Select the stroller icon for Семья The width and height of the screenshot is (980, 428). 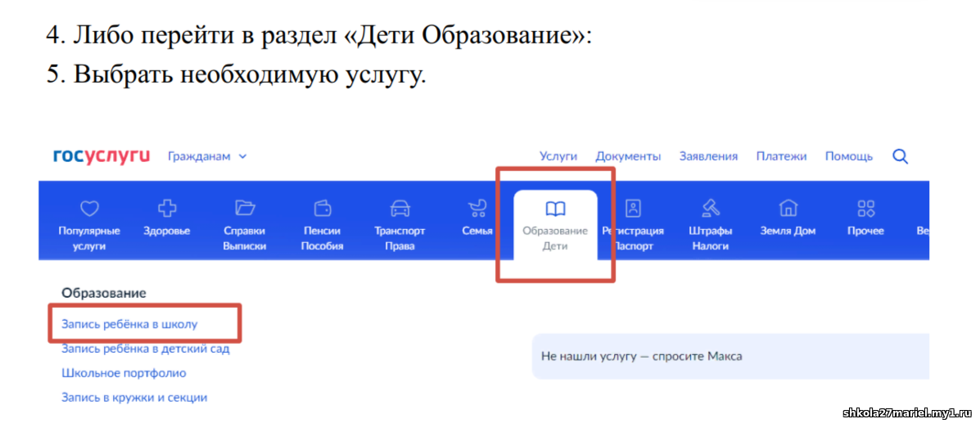[477, 207]
